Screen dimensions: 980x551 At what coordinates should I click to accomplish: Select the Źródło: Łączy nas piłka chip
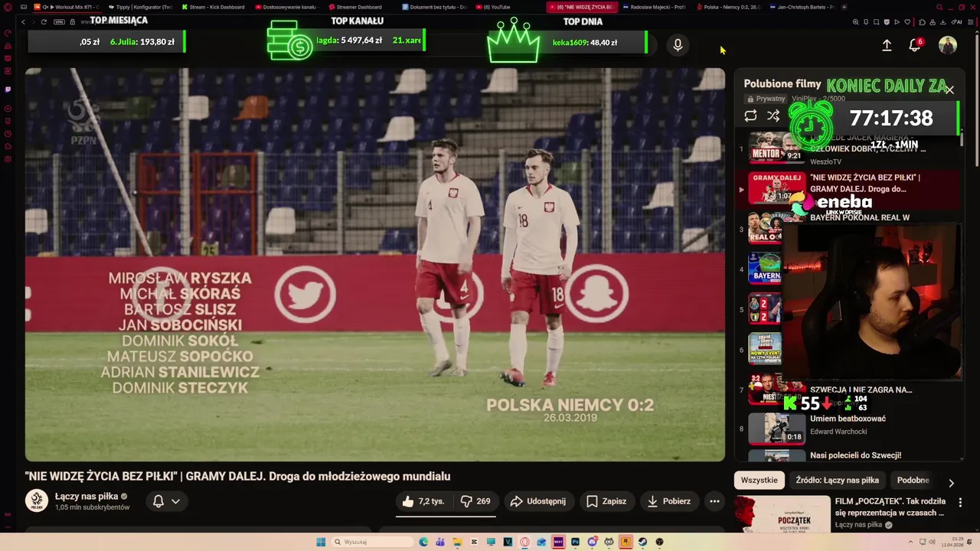pyautogui.click(x=837, y=480)
